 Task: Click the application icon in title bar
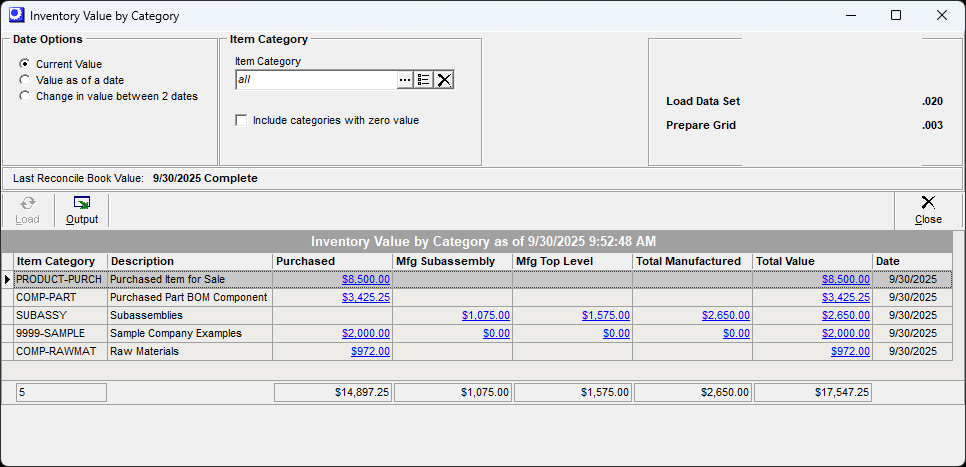point(17,15)
